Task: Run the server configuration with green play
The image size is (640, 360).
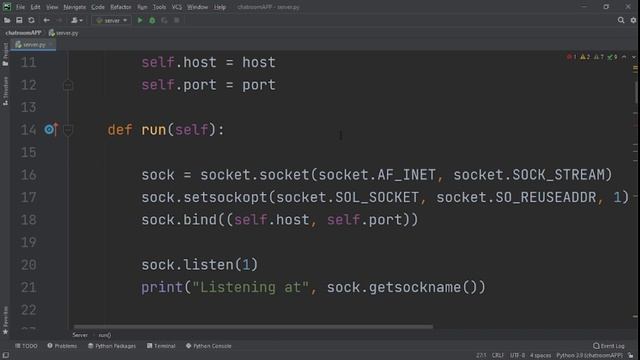Action: click(x=140, y=20)
